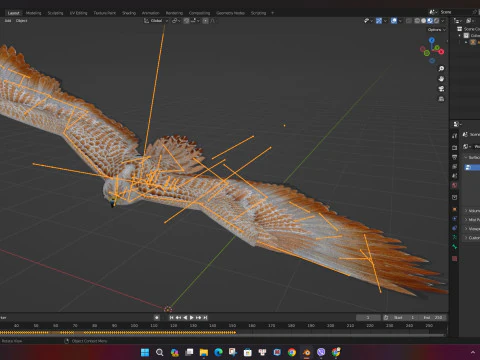Open the Physics properties tab
This screenshot has height=360, width=480.
click(455, 219)
